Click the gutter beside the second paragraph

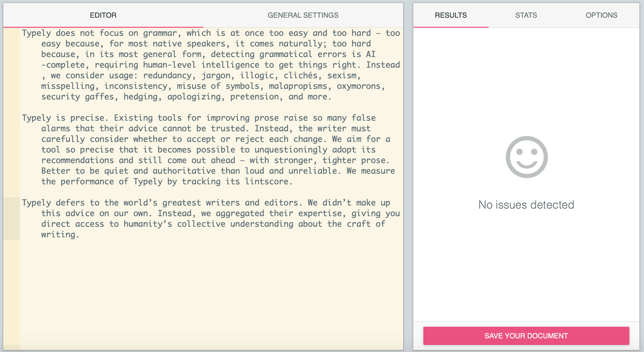click(x=11, y=150)
